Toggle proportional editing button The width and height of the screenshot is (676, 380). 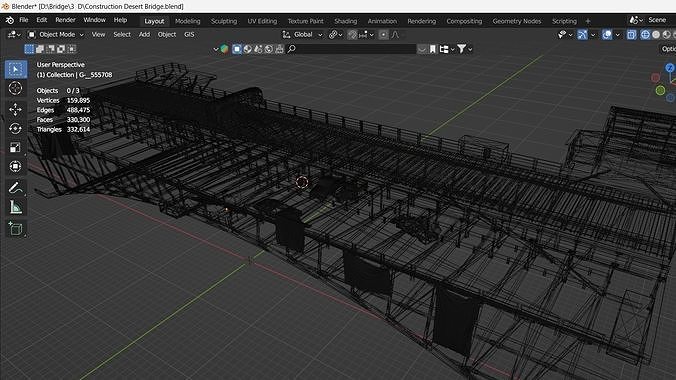coord(383,35)
